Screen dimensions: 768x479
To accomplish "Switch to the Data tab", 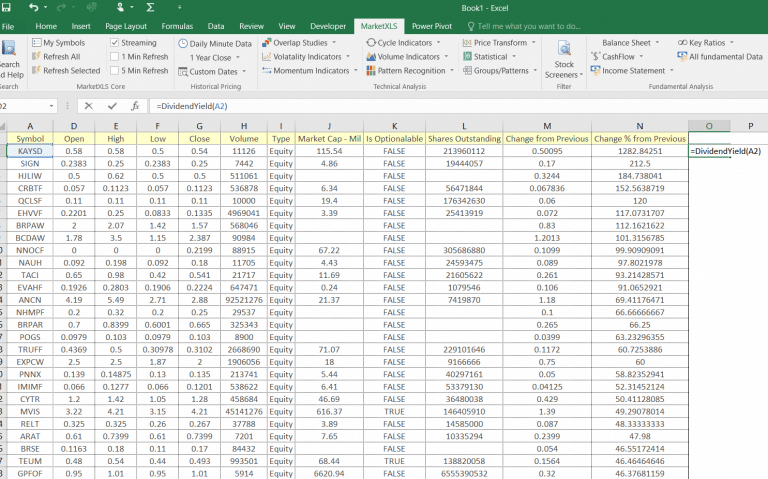I will pyautogui.click(x=216, y=26).
